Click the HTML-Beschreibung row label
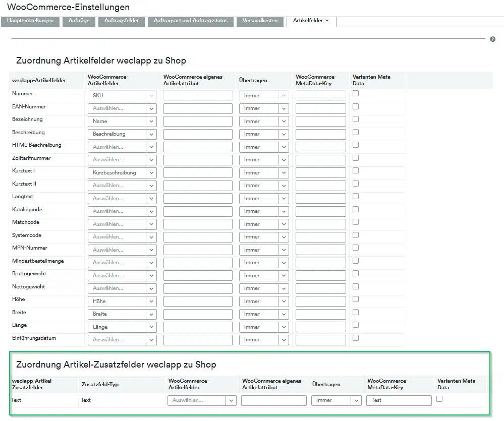This screenshot has height=421, width=504. click(37, 145)
